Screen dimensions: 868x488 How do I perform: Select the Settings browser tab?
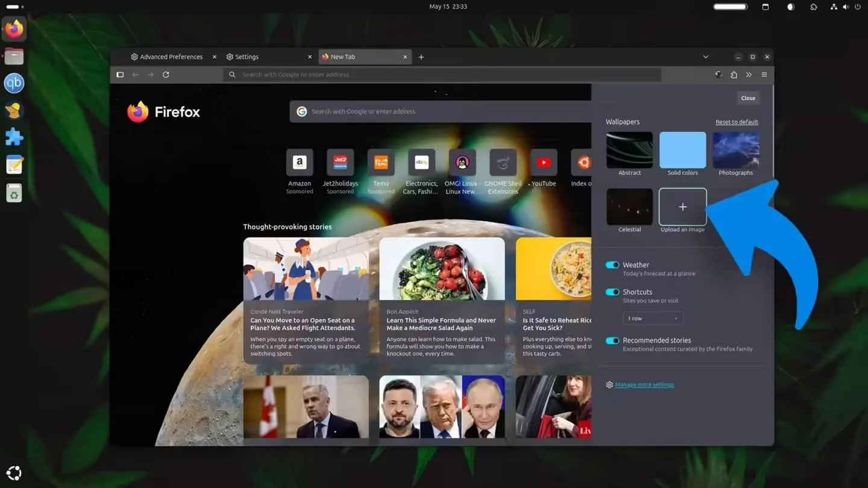pyautogui.click(x=247, y=56)
